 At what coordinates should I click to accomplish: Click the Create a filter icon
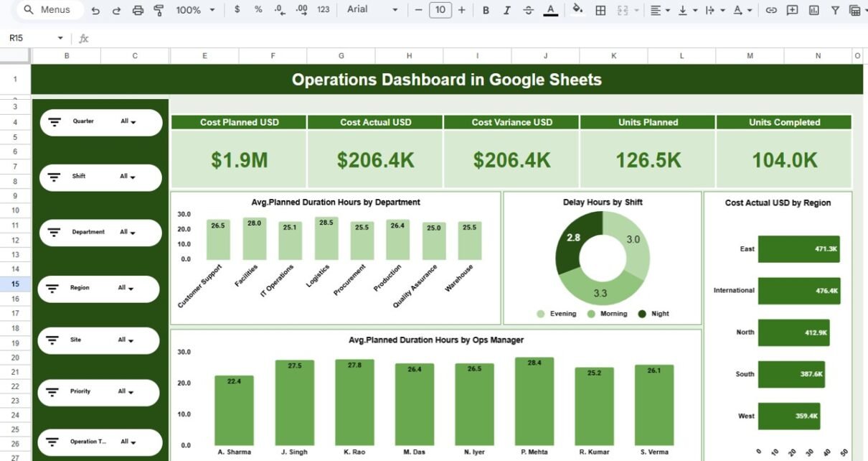click(x=835, y=10)
